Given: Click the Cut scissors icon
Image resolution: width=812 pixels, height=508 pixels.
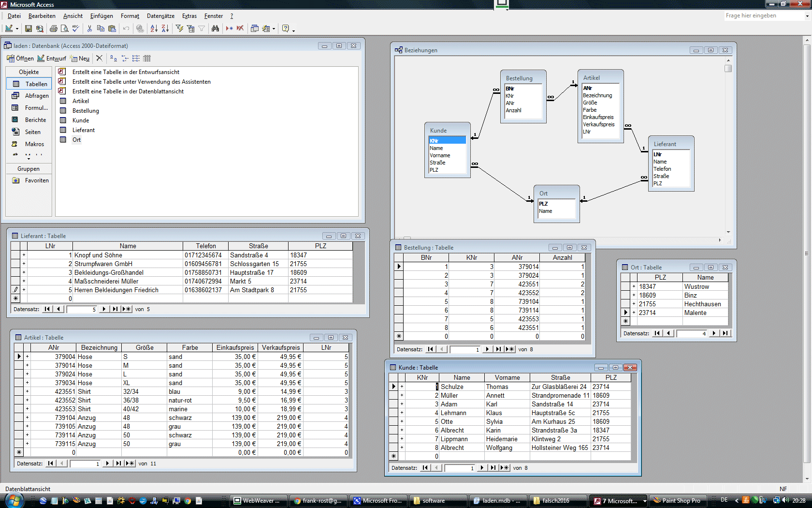Looking at the screenshot, I should click(x=89, y=29).
